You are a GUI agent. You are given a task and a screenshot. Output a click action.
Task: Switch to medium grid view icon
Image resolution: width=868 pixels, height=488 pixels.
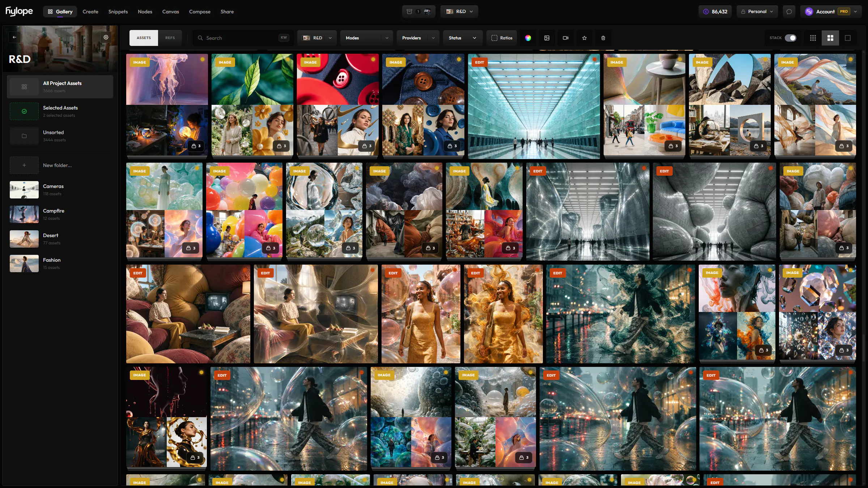click(830, 38)
